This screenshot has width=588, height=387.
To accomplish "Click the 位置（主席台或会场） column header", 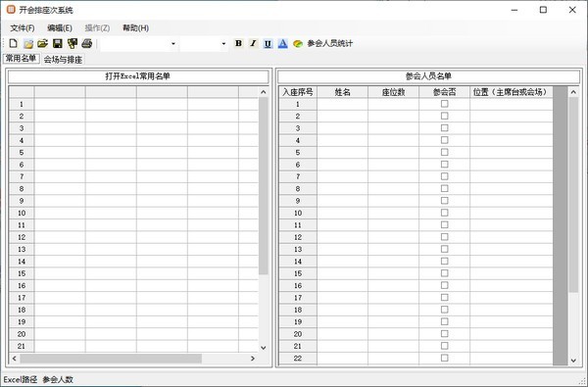I will (512, 92).
